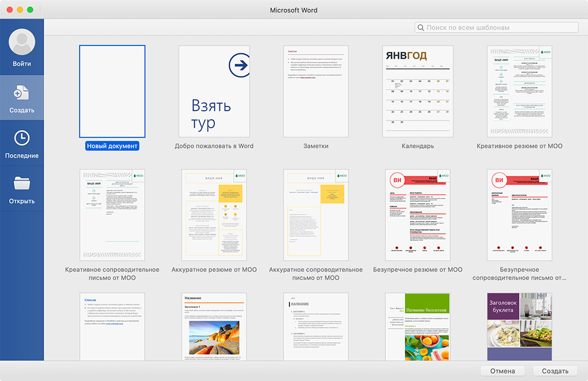Click the green macOS fullscreen window button
Image resolution: width=588 pixels, height=381 pixels.
30,10
